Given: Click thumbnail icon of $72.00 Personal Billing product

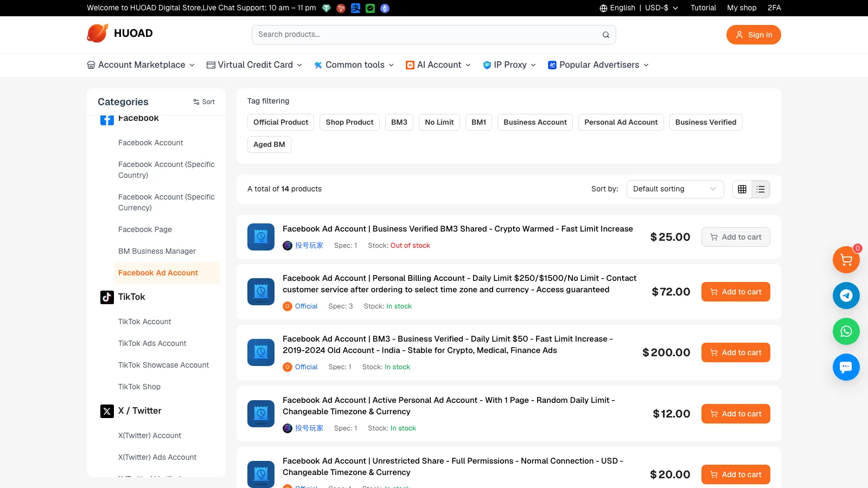Looking at the screenshot, I should (x=261, y=292).
